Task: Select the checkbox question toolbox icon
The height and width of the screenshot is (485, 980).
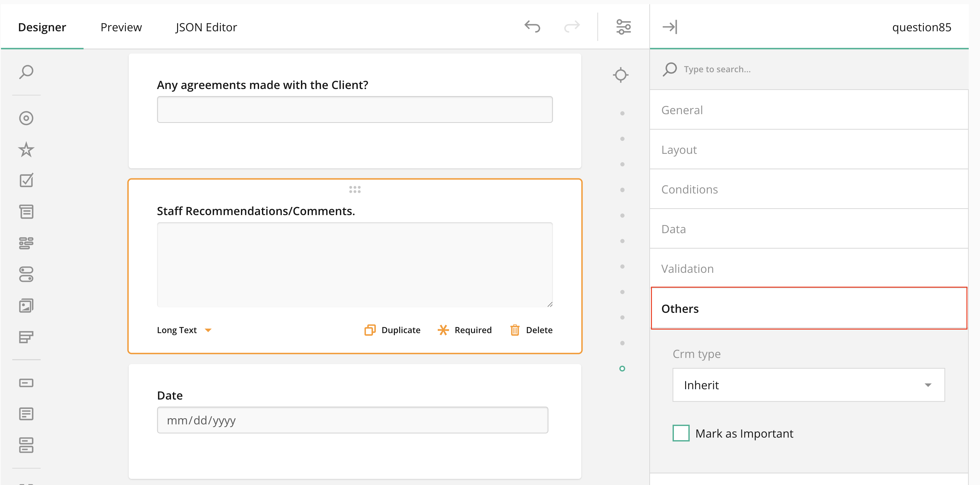Action: pyautogui.click(x=26, y=180)
